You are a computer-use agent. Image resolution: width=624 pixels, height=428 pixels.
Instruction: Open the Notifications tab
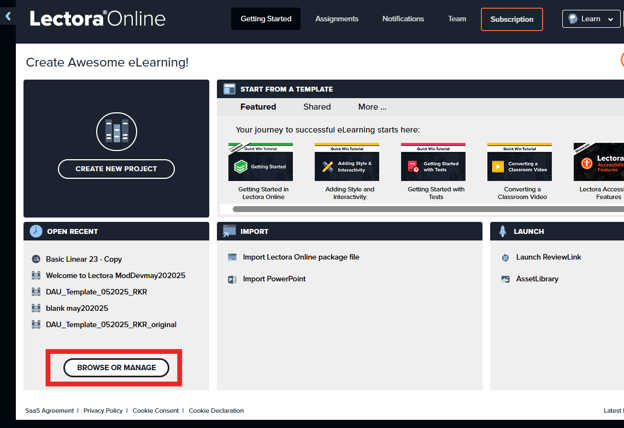(x=403, y=19)
